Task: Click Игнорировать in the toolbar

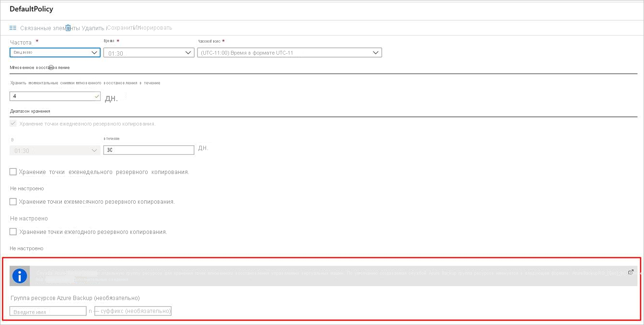Action: click(x=154, y=28)
